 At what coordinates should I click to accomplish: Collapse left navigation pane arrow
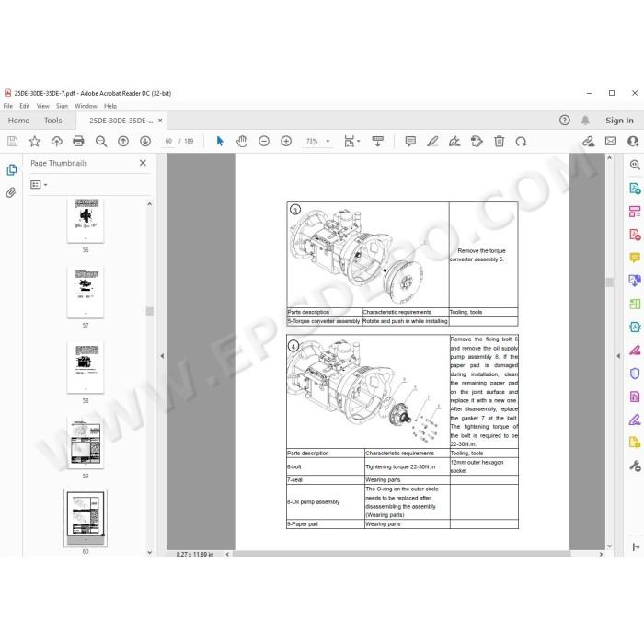(162, 356)
